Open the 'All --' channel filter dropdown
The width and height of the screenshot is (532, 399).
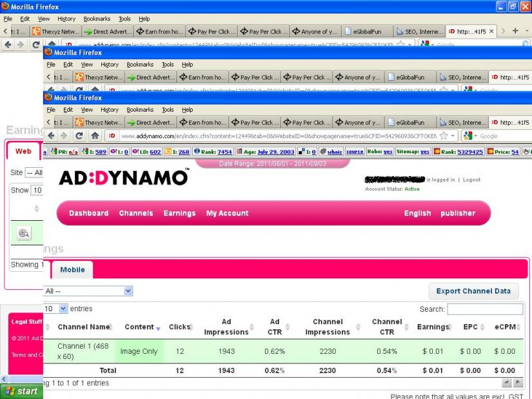88,291
